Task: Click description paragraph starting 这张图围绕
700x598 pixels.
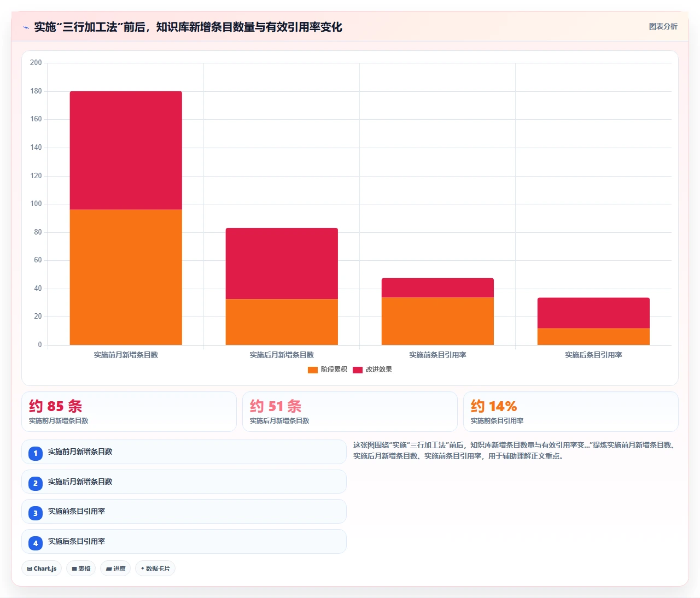Action: (515, 450)
